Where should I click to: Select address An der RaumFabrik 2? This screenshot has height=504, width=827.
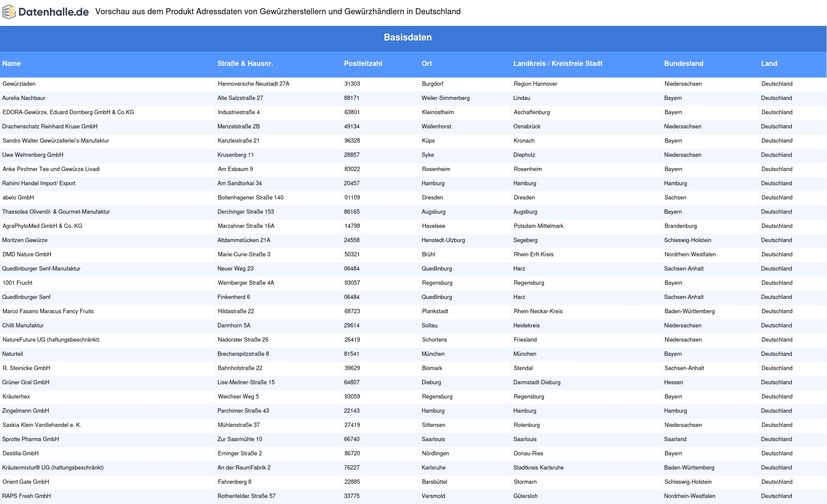pyautogui.click(x=244, y=468)
